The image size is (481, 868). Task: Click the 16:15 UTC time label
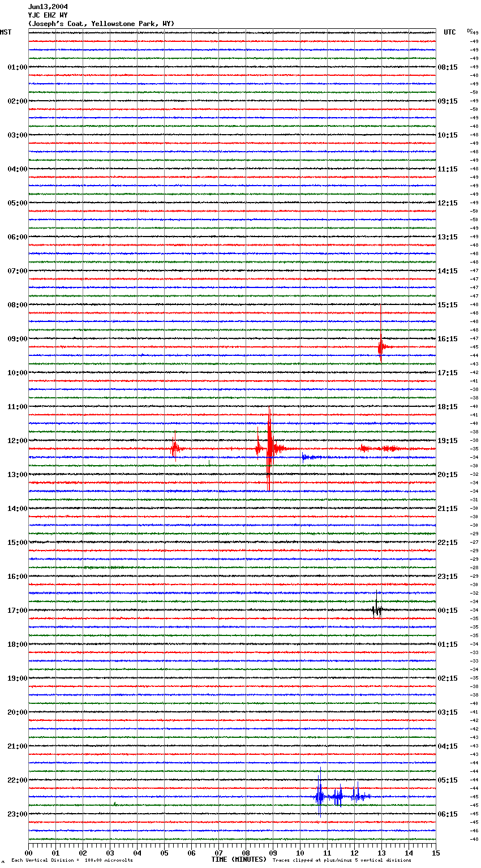(x=448, y=339)
